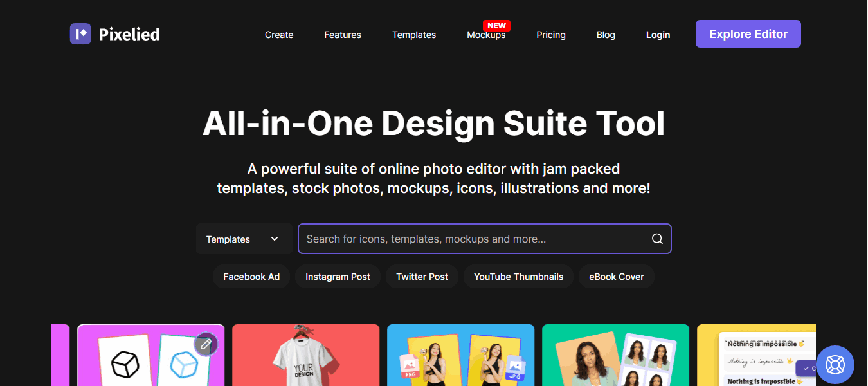Open the Mockups page from the navbar
This screenshot has width=868, height=386.
click(486, 35)
